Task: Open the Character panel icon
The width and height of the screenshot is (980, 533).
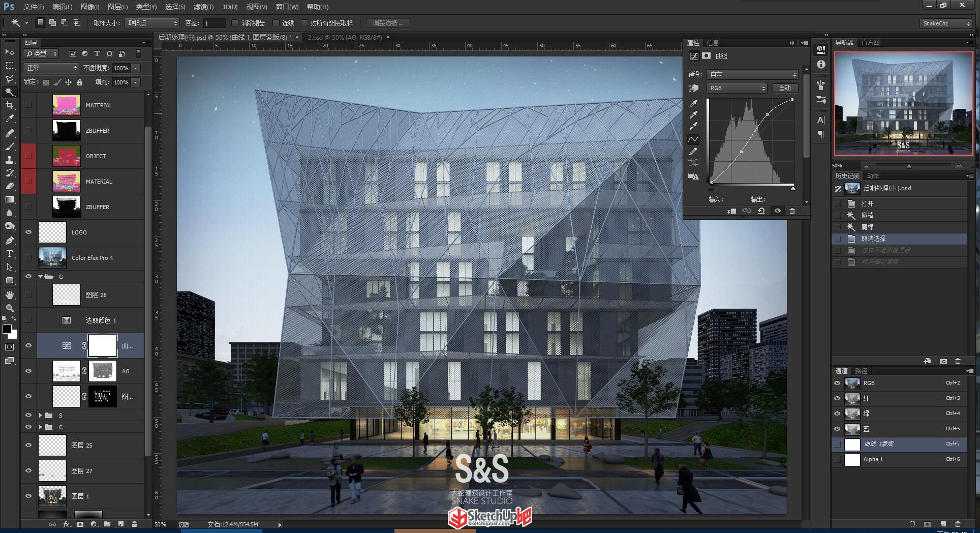Action: [821, 121]
